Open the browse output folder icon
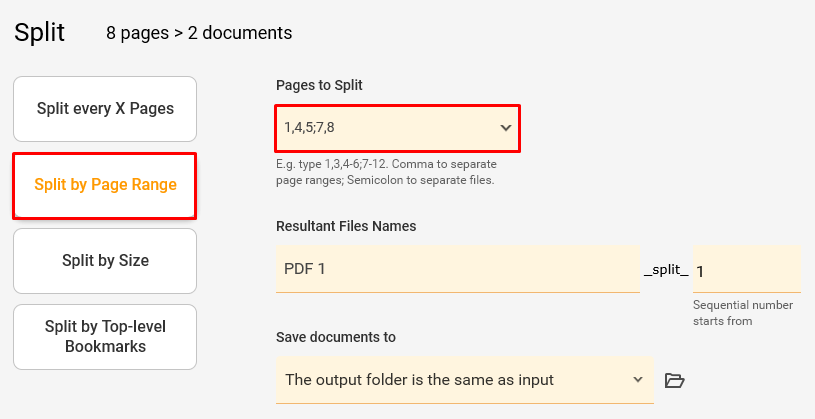The width and height of the screenshot is (815, 419). click(674, 381)
